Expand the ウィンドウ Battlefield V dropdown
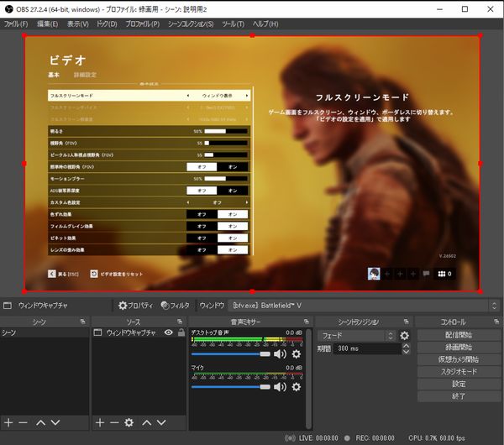504x445 pixels. pos(363,306)
